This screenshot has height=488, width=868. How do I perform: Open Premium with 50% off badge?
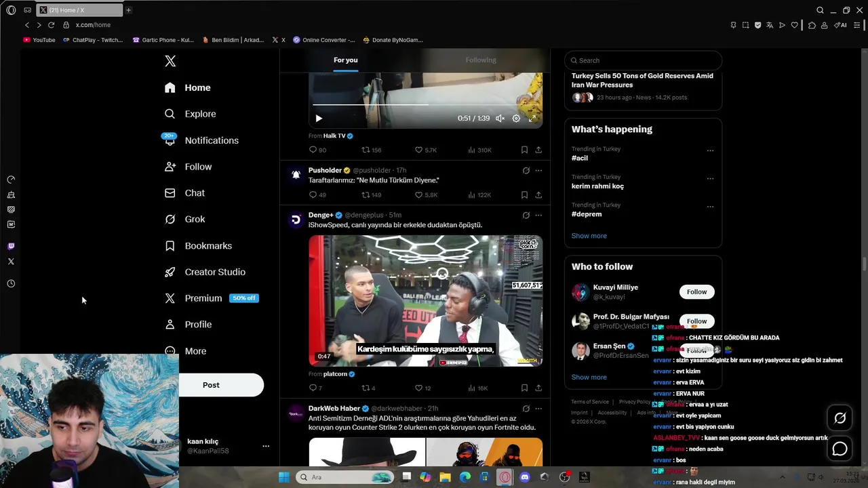(212, 298)
